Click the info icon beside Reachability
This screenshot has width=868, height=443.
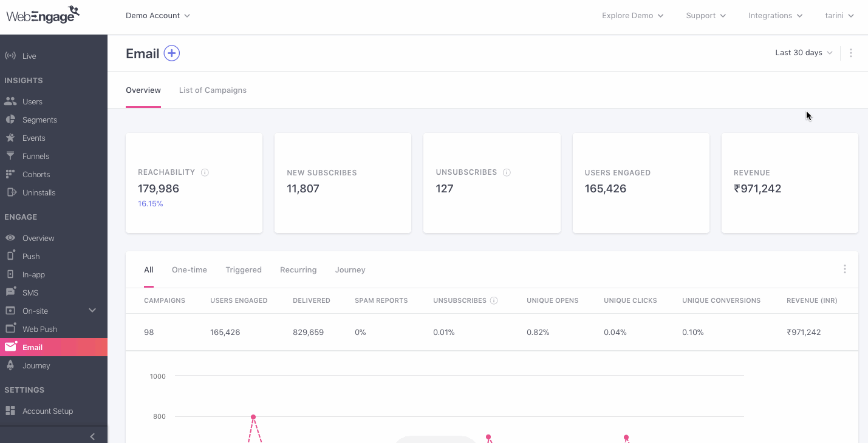coord(205,172)
